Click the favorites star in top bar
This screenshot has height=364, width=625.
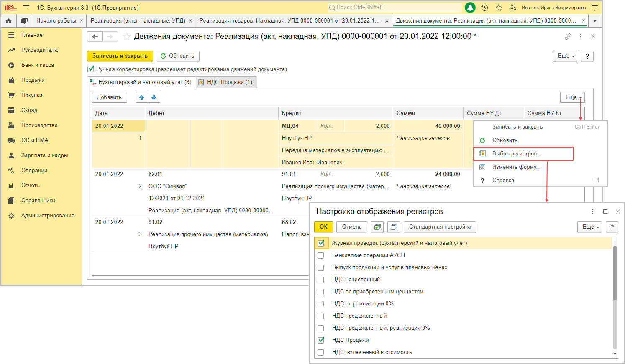[498, 8]
